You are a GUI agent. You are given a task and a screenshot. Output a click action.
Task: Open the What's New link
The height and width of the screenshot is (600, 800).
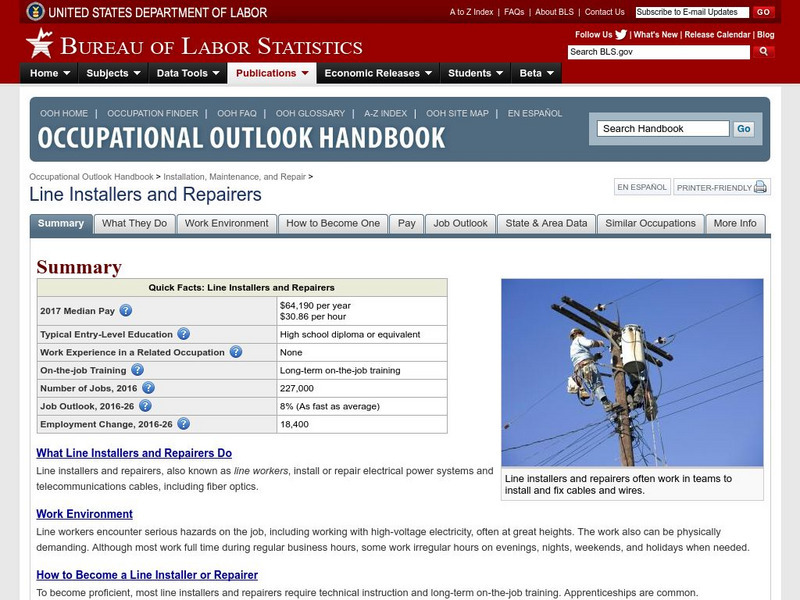[x=656, y=35]
